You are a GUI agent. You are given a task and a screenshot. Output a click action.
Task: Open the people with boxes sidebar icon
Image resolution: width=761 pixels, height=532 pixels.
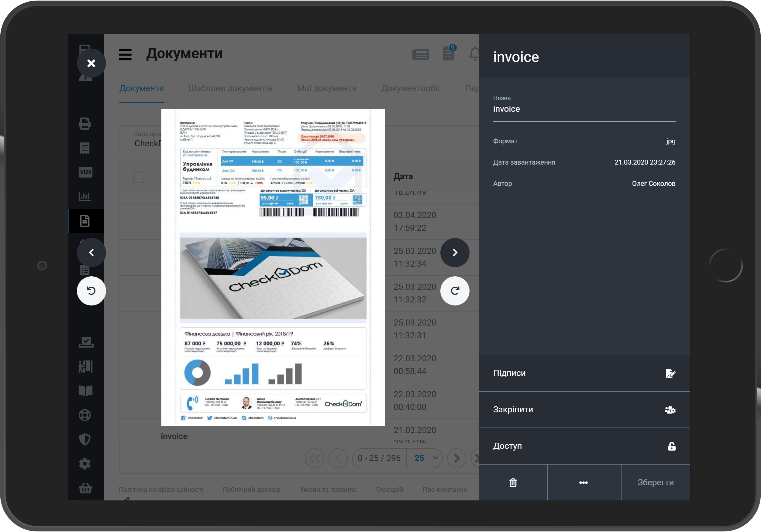pos(85,367)
